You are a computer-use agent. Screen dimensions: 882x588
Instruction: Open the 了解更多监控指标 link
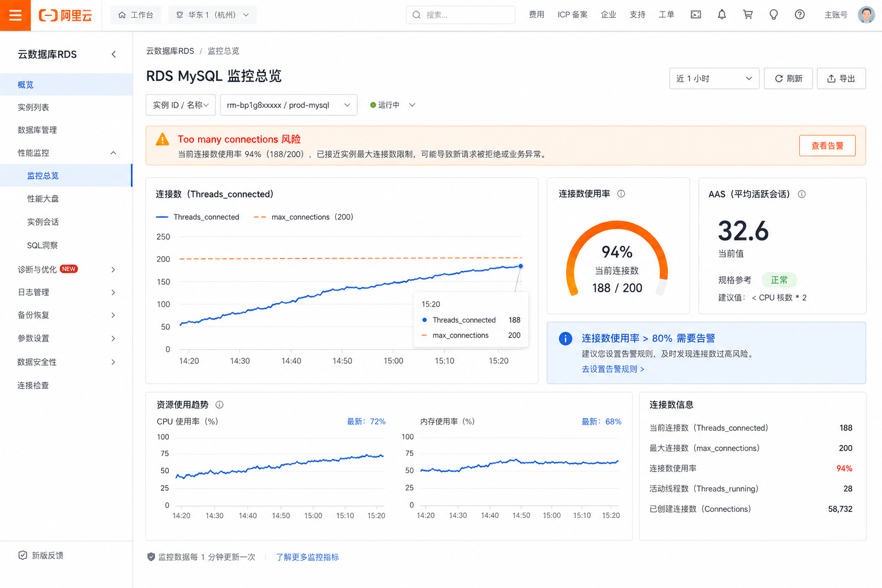[307, 557]
